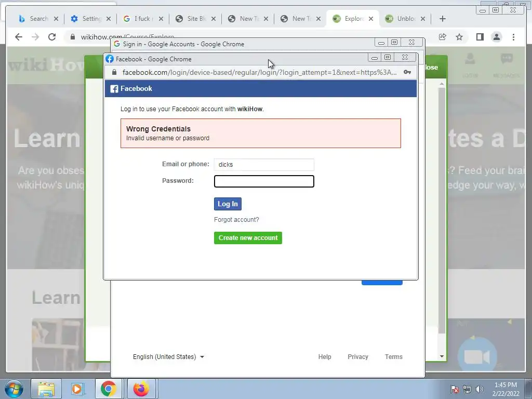The height and width of the screenshot is (399, 532).
Task: Open File Explorer from the taskbar
Action: click(46, 389)
